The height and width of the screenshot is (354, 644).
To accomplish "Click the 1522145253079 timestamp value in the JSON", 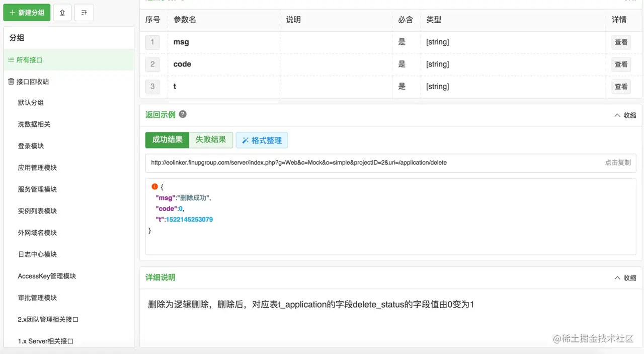I will click(189, 220).
